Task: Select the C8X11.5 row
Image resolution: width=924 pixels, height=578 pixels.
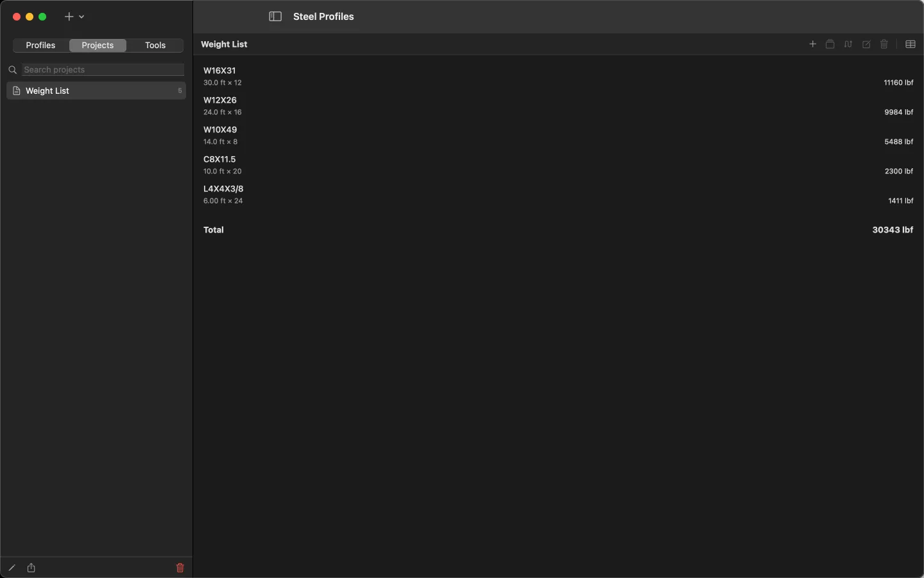Action: (x=558, y=165)
